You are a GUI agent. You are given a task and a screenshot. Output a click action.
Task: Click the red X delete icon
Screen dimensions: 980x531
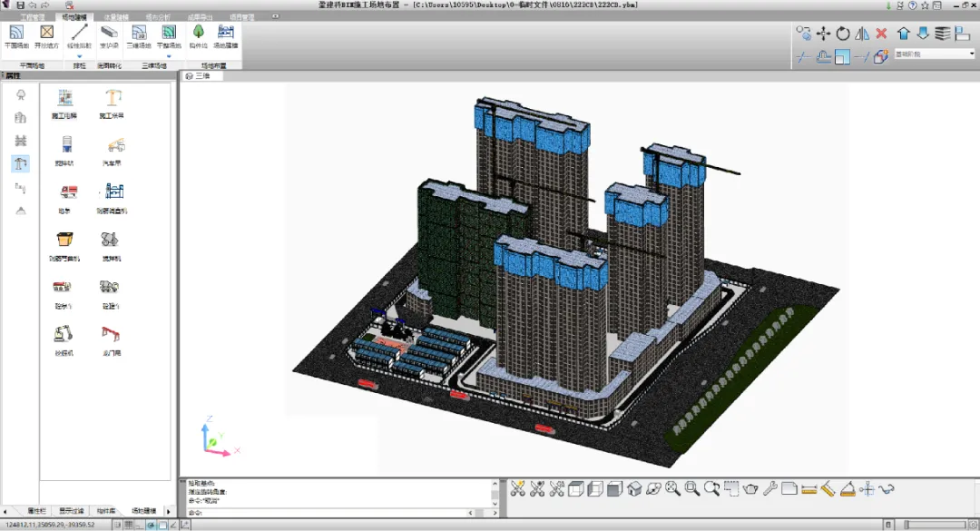pos(881,34)
